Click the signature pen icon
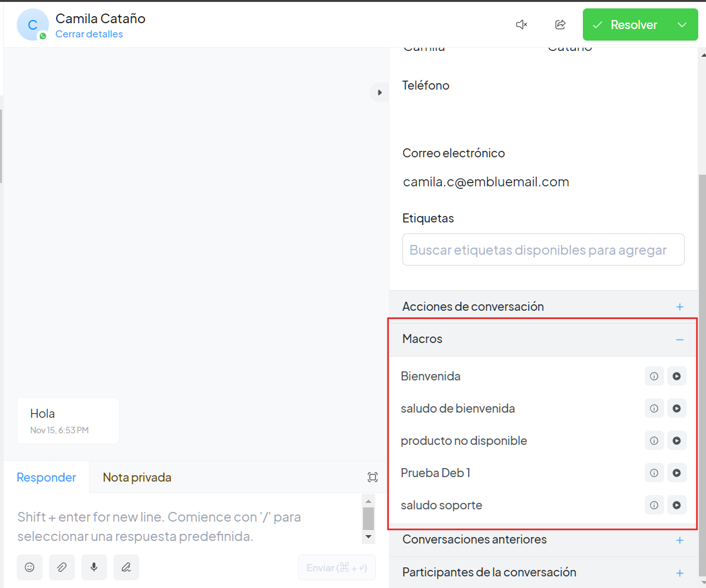706x588 pixels. pos(126,567)
